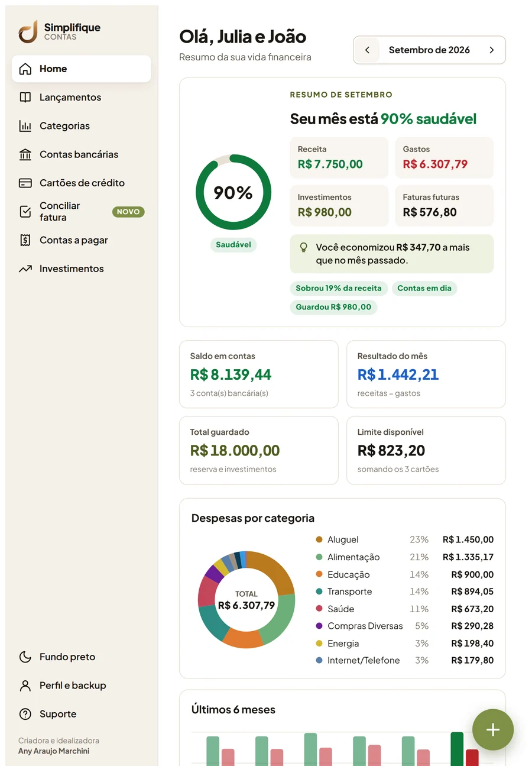Open the Saldo em contas card
532x766 pixels.
pos(259,374)
